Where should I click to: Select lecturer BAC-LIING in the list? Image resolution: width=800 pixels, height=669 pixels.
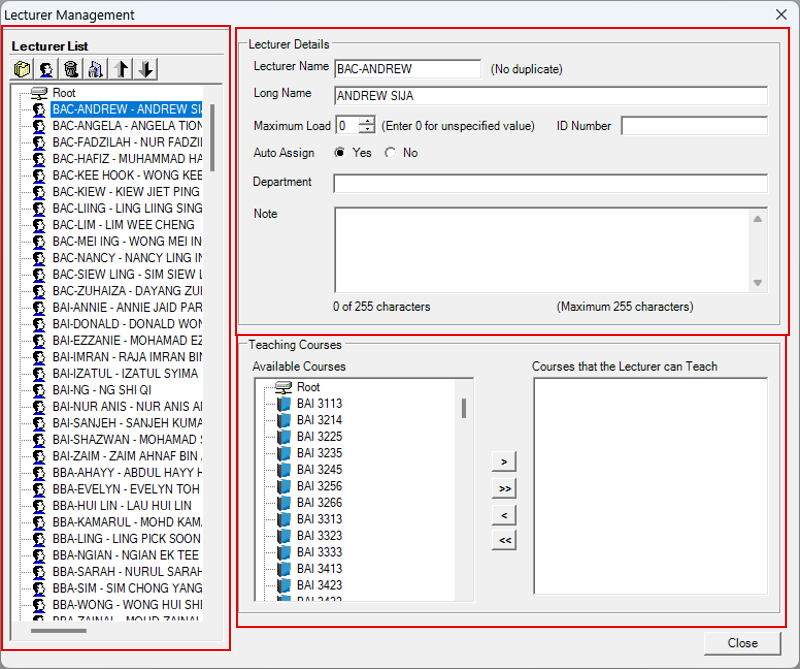click(127, 208)
